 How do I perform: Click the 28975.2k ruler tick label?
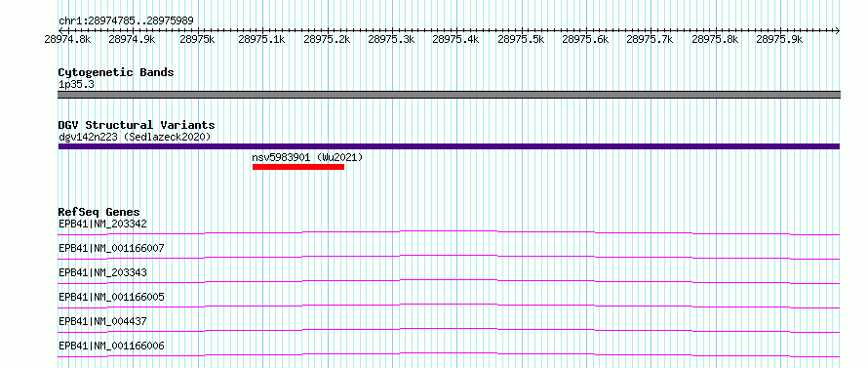pos(327,39)
